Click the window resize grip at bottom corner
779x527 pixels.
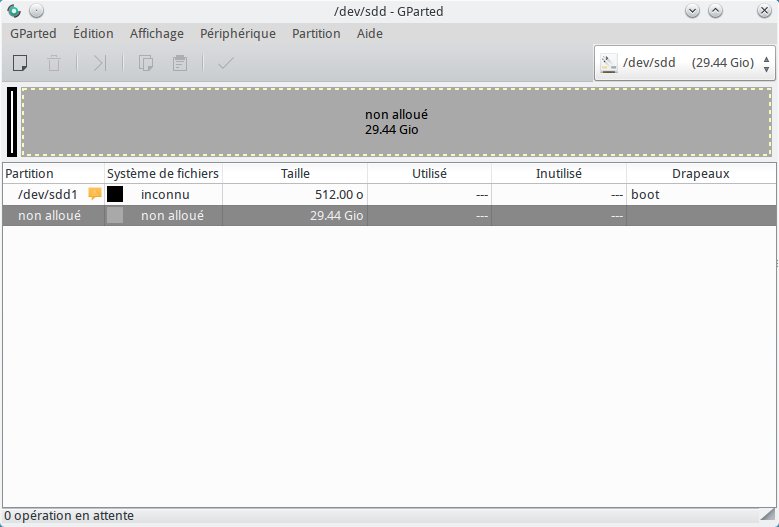click(x=767, y=515)
